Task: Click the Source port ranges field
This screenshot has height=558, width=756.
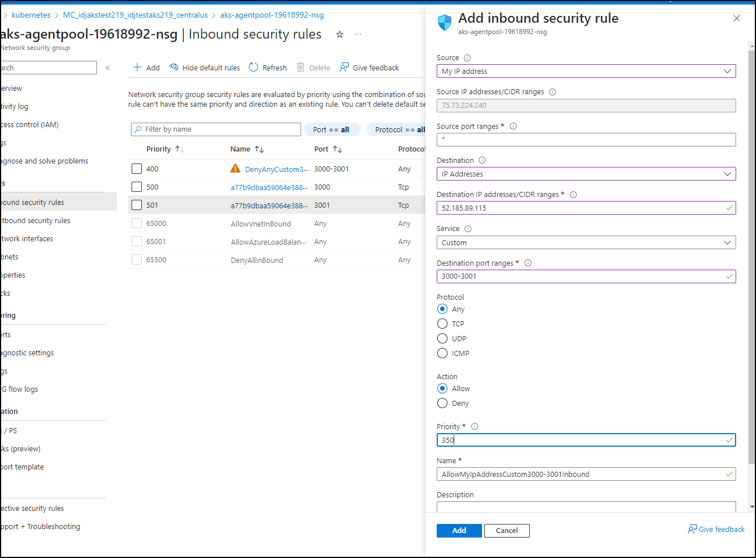Action: pos(586,140)
